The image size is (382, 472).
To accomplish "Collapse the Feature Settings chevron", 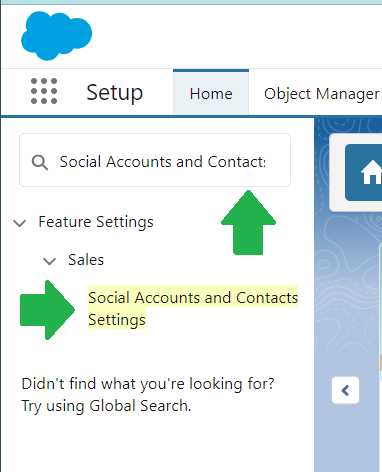I will pyautogui.click(x=19, y=223).
